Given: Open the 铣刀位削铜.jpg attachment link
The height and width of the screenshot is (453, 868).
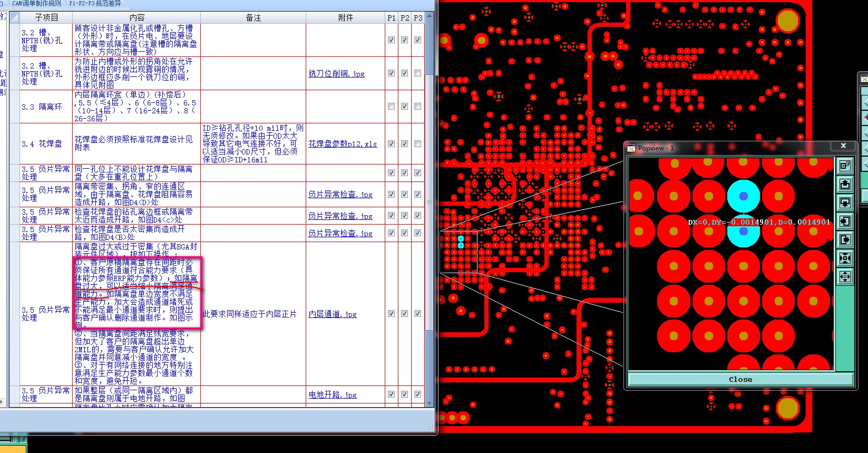Looking at the screenshot, I should [336, 74].
